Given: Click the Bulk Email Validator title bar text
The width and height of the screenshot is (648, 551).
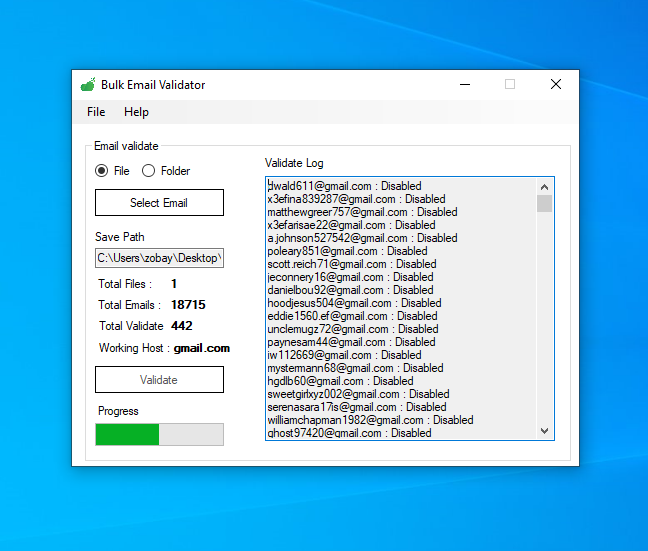Looking at the screenshot, I should [153, 85].
